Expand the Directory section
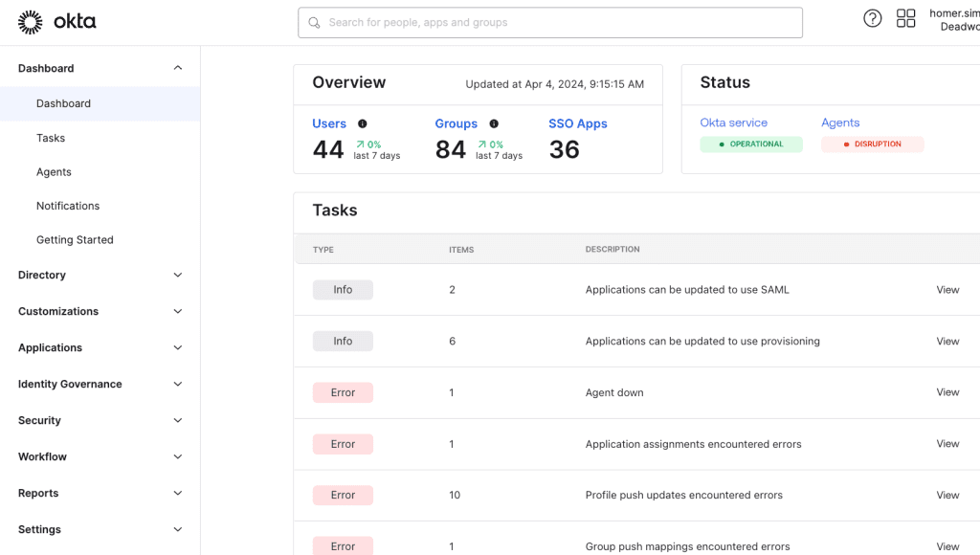 (100, 275)
